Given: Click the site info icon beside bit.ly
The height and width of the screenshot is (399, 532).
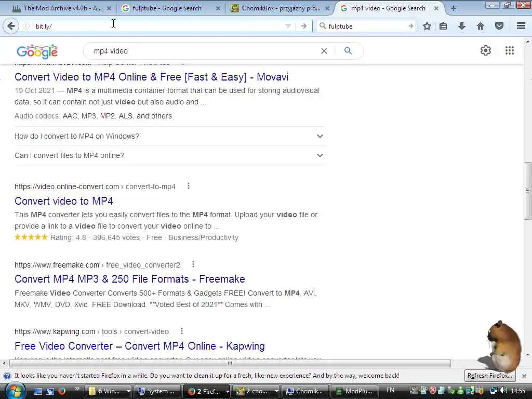Looking at the screenshot, I should point(26,26).
